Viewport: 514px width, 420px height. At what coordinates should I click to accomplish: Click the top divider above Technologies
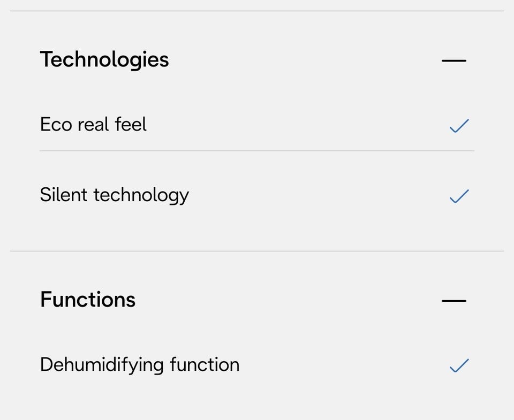pos(257,11)
